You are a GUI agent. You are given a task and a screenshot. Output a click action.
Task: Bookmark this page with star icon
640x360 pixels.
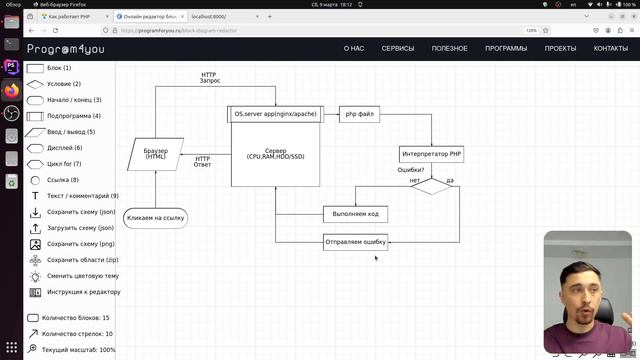tap(546, 31)
